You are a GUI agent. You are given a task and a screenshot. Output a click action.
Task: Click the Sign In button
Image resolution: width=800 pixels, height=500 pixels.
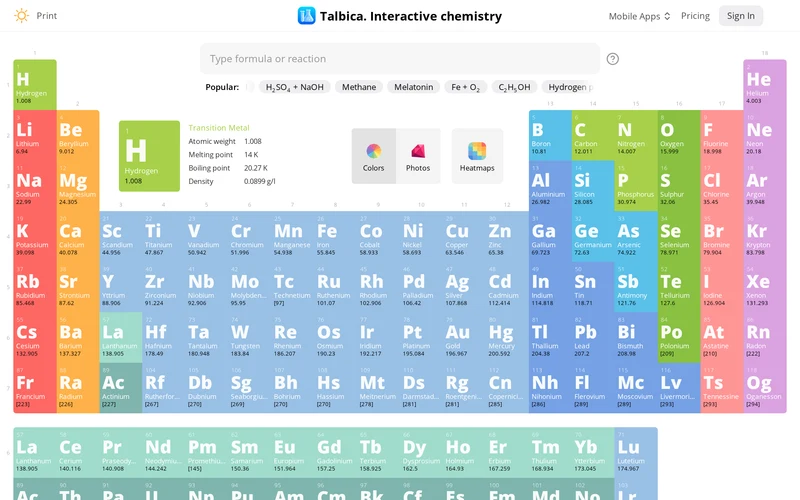pyautogui.click(x=740, y=16)
